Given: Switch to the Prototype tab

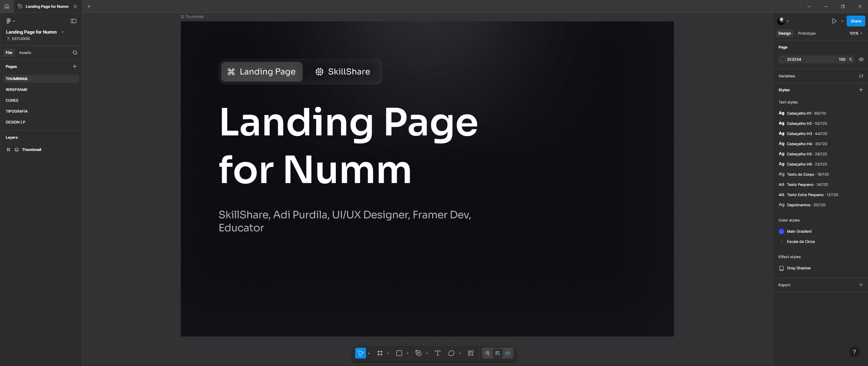Looking at the screenshot, I should pos(806,33).
